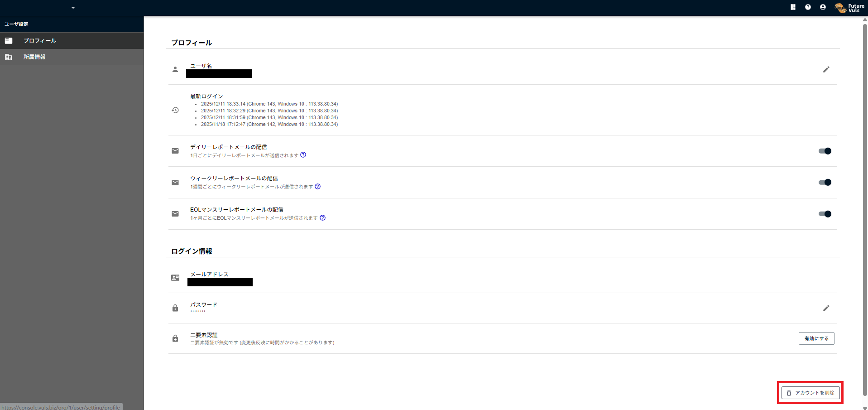The width and height of the screenshot is (868, 410).
Task: Open the help question mark in top bar
Action: 808,7
